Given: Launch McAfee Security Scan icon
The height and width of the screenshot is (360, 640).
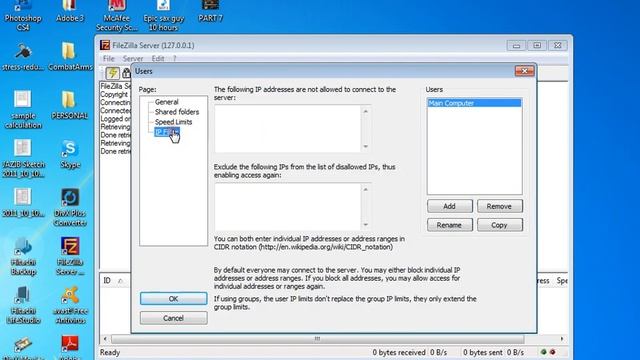Looking at the screenshot, I should (x=116, y=16).
